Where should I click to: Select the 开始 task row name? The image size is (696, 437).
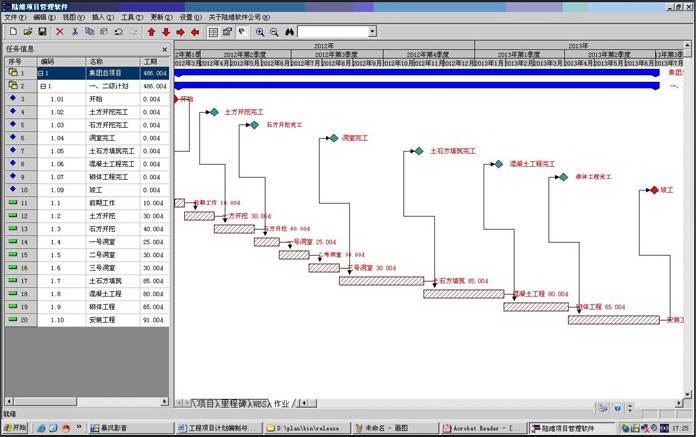(96, 99)
